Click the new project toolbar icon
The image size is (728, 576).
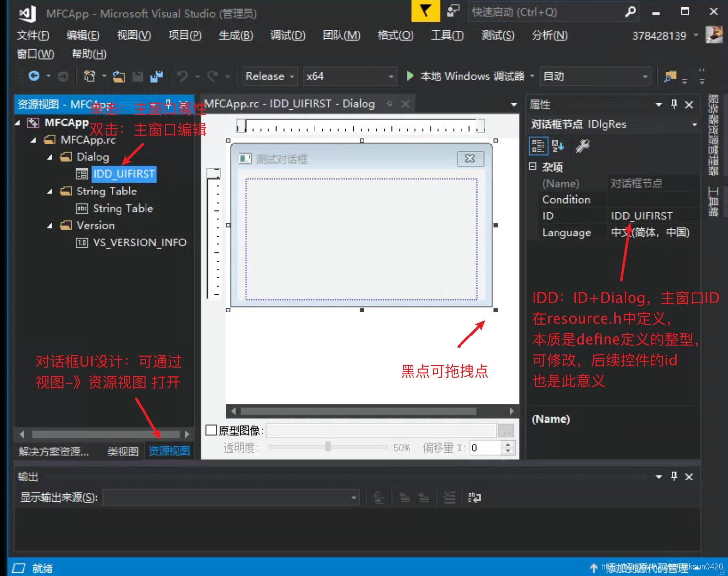tap(89, 76)
